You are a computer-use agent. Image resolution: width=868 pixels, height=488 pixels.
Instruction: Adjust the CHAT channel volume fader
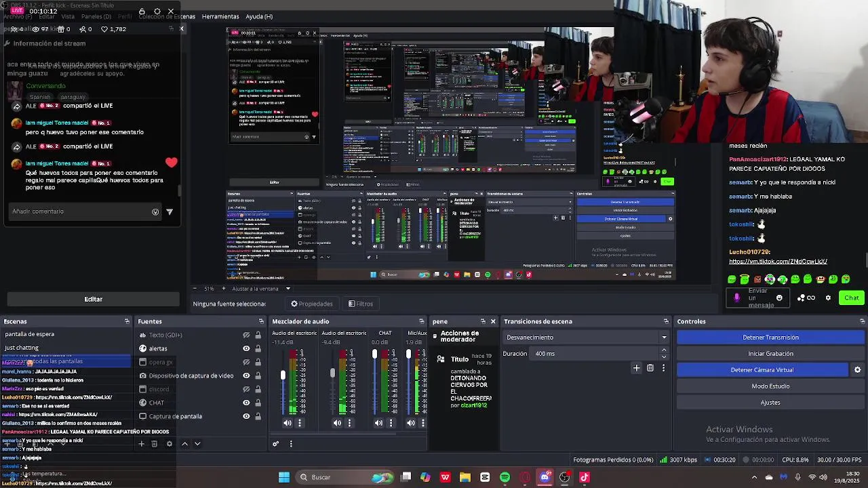click(x=374, y=354)
